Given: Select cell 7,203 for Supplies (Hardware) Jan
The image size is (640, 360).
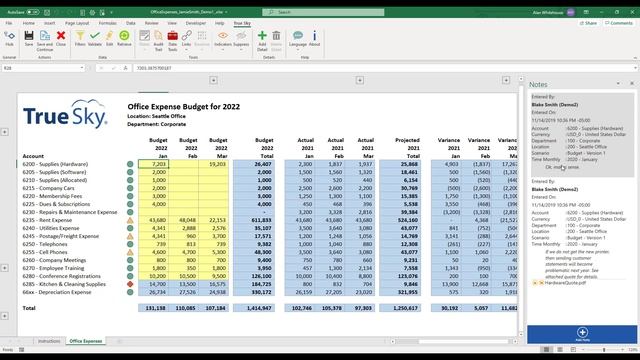Looking at the screenshot, I should (x=153, y=164).
